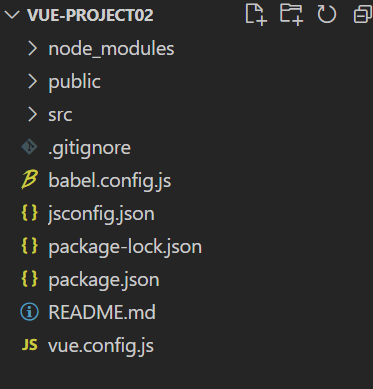Click the git icon beside .gitignore
Viewport: 373px width, 389px height.
[29, 147]
